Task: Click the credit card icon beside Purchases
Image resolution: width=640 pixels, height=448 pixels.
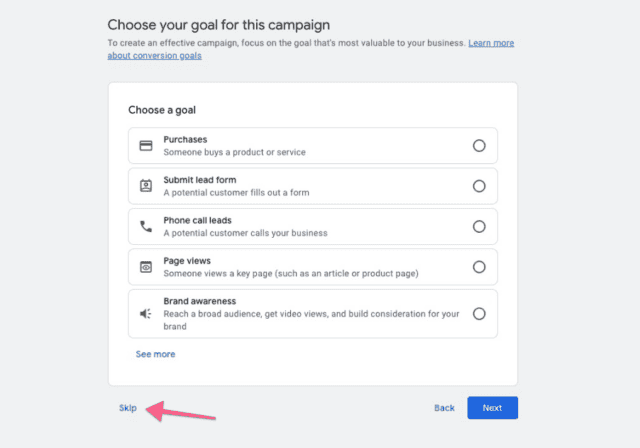Action: tap(146, 146)
